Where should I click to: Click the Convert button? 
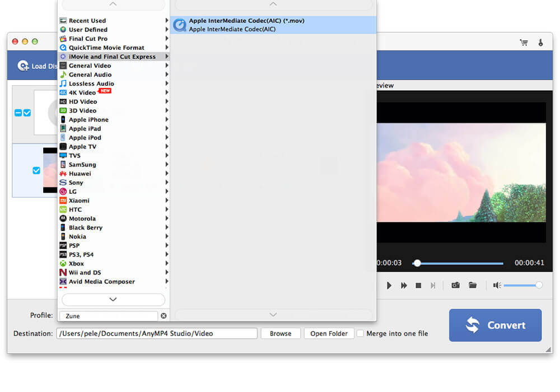pyautogui.click(x=496, y=325)
